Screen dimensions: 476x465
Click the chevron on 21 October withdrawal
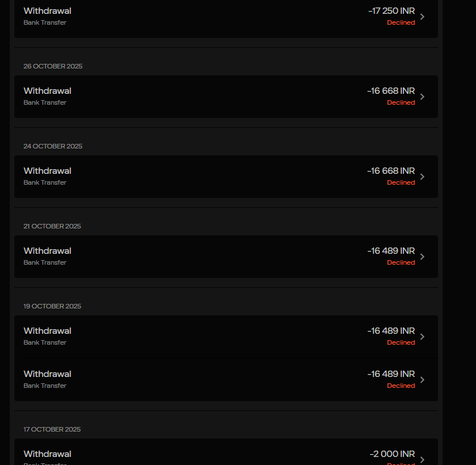(422, 257)
